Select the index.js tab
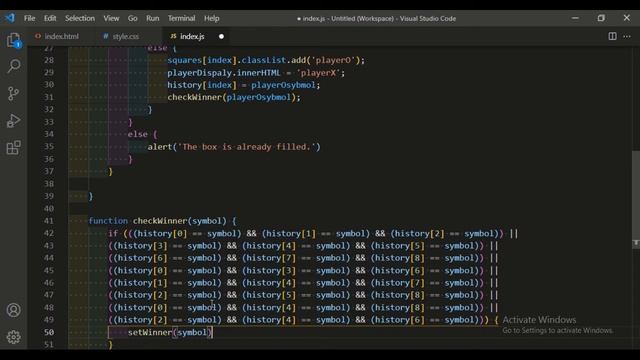Screen dimensions: 640x360 pyautogui.click(x=192, y=36)
